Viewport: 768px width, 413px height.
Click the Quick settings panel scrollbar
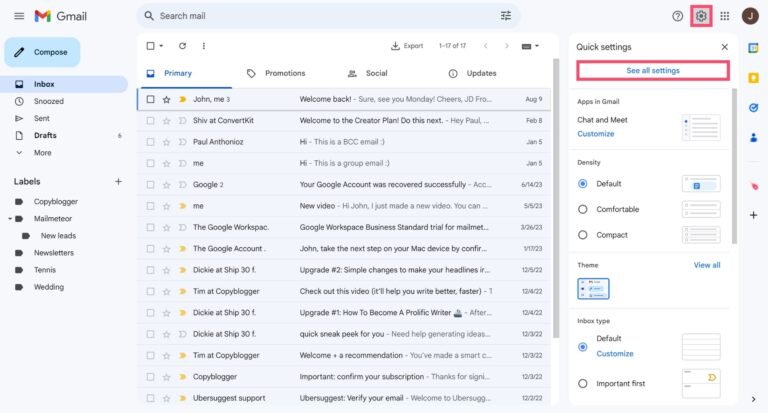pos(734,166)
